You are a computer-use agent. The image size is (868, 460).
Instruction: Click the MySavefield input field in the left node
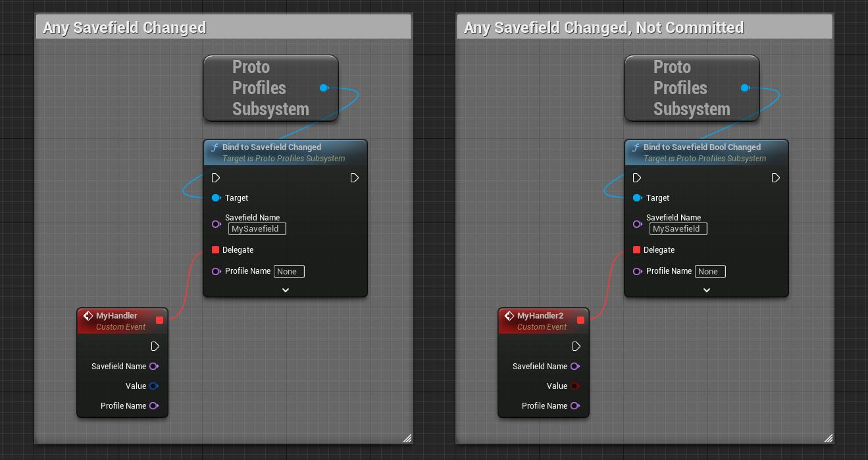click(x=257, y=229)
